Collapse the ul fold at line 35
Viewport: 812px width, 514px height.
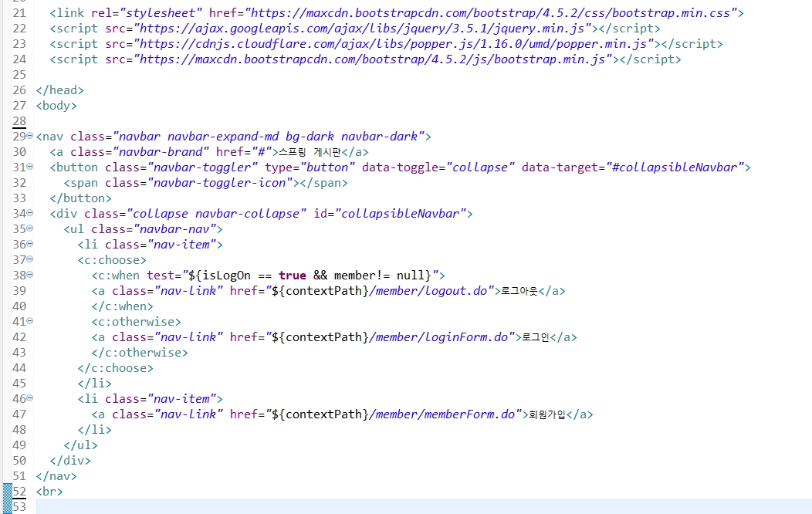30,228
